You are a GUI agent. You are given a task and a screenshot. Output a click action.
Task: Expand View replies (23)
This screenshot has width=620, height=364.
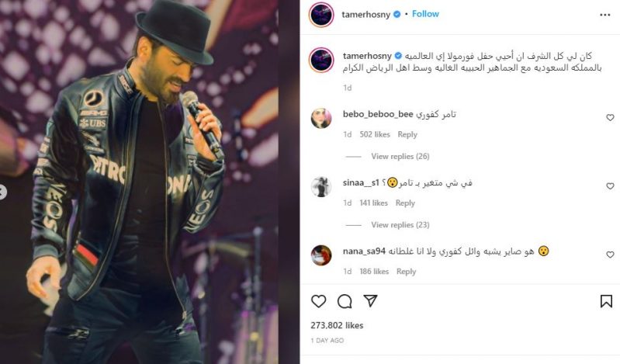tap(400, 225)
